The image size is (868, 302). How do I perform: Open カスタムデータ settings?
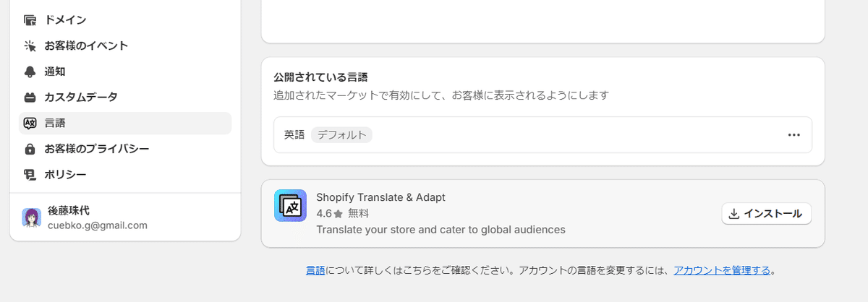point(125,98)
